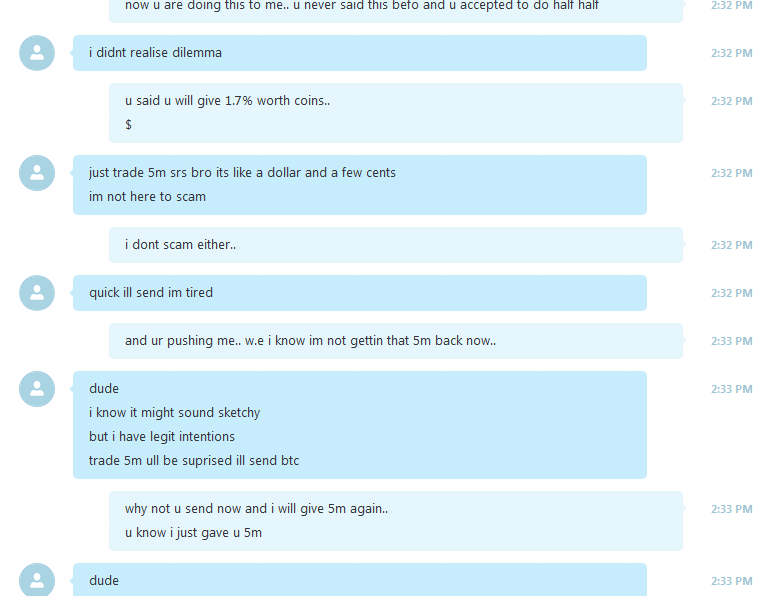This screenshot has height=611, width=757.
Task: Select 'why not u send now' message bubble
Action: tap(396, 521)
